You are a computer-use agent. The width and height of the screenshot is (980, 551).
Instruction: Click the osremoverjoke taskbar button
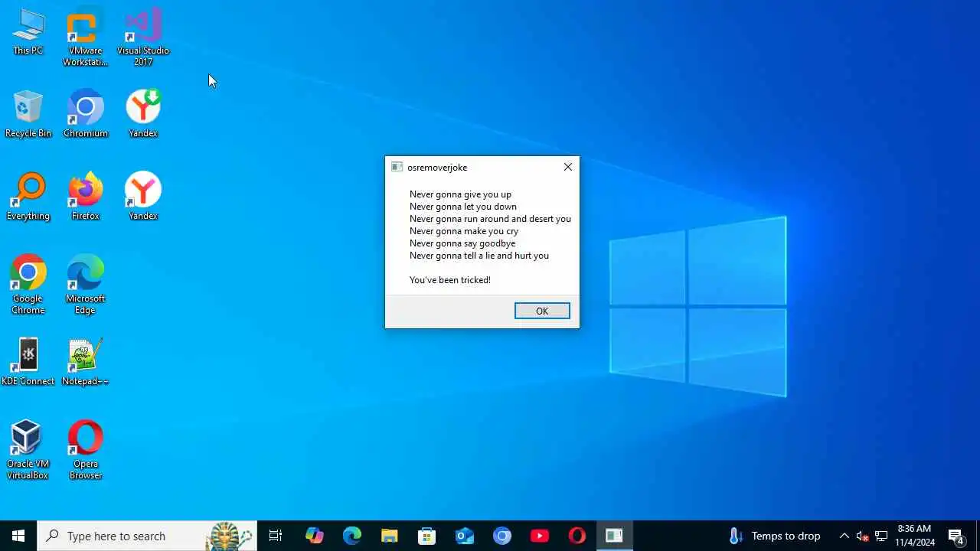point(615,536)
